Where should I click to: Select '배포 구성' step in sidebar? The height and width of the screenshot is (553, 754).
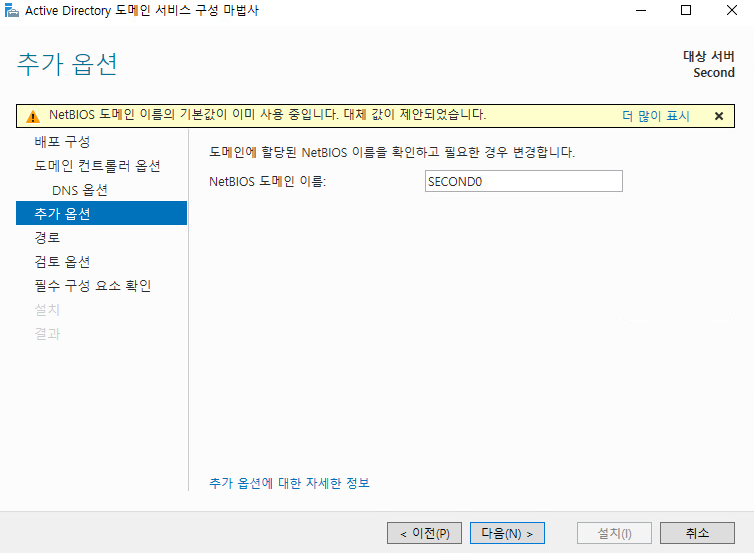point(62,141)
